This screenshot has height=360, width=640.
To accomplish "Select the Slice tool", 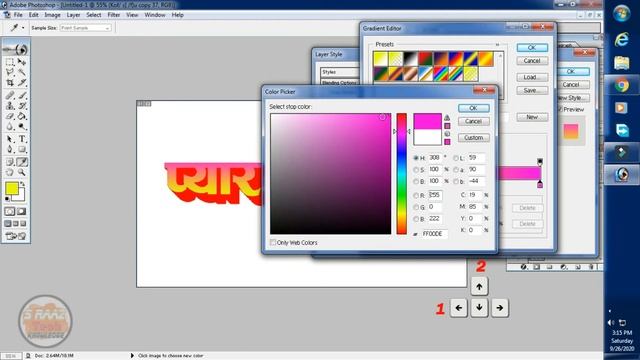I will coord(22,82).
